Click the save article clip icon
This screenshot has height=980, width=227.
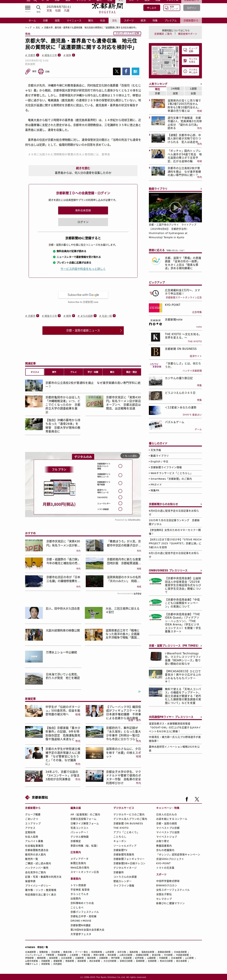pos(28,71)
